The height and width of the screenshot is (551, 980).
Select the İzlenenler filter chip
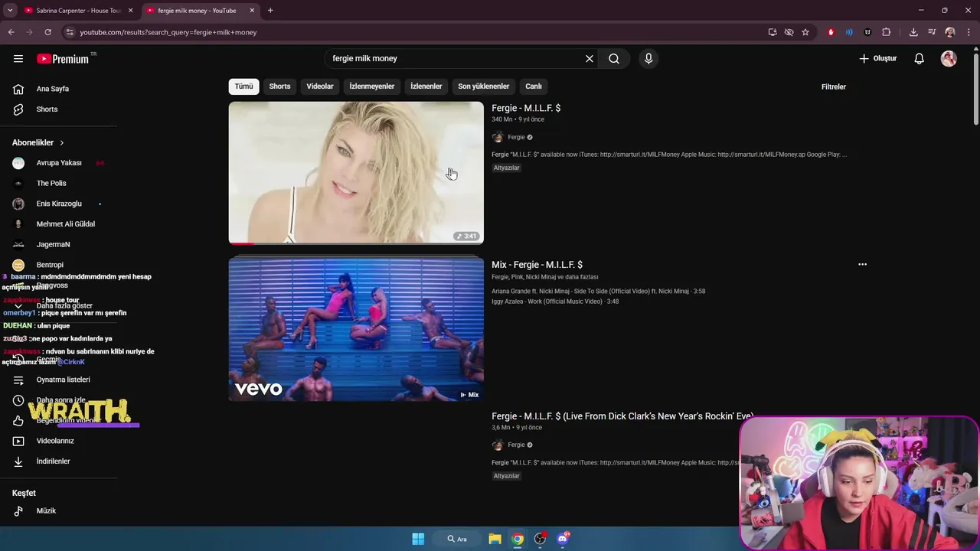426,86
